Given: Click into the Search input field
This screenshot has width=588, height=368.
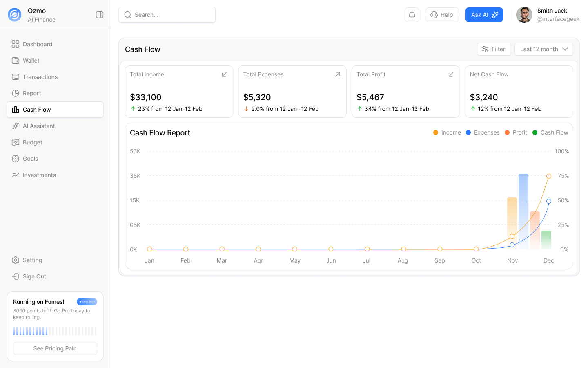Looking at the screenshot, I should coord(171,15).
